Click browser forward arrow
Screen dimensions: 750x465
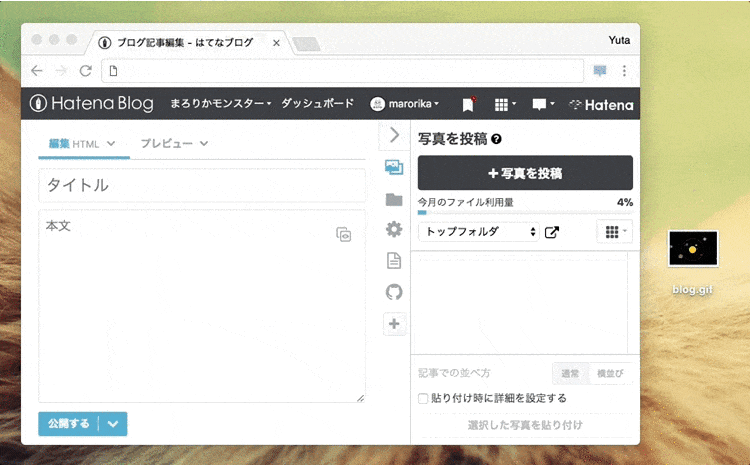61,71
